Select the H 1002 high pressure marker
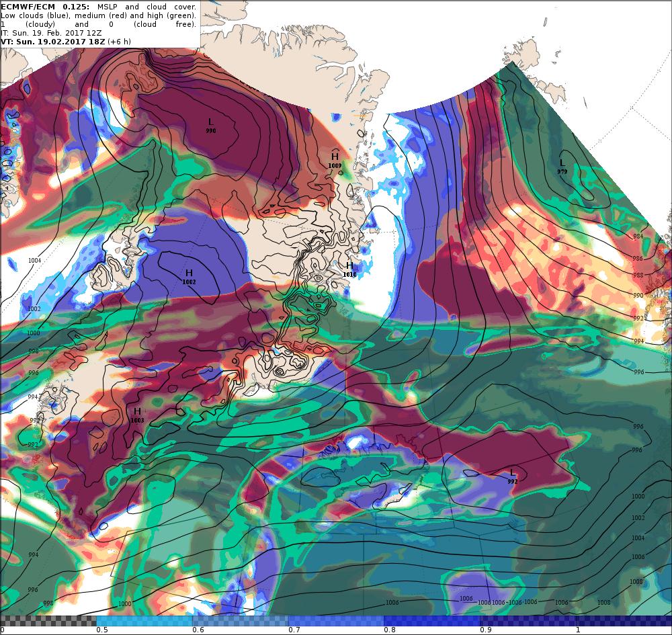The image size is (672, 635). pyautogui.click(x=189, y=278)
